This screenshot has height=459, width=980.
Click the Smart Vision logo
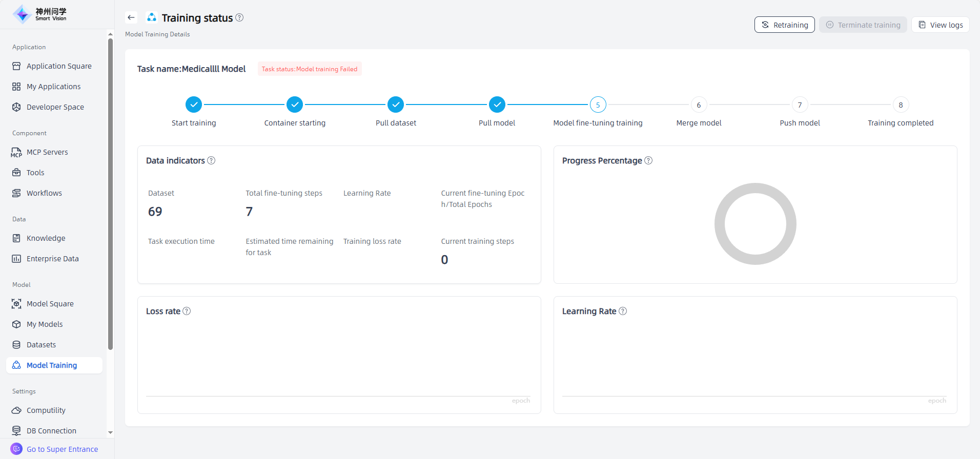[40, 14]
